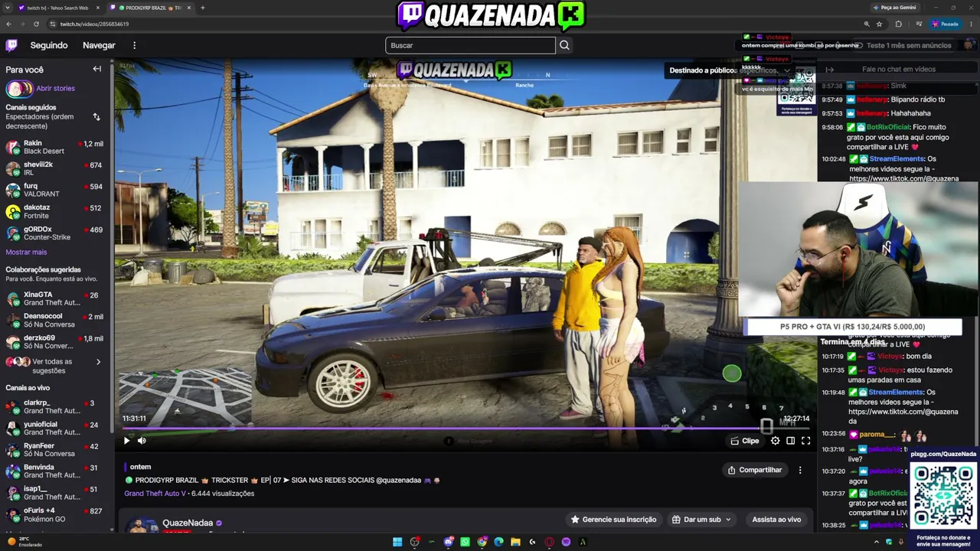
Task: Open the Windows Start menu
Action: tap(397, 542)
